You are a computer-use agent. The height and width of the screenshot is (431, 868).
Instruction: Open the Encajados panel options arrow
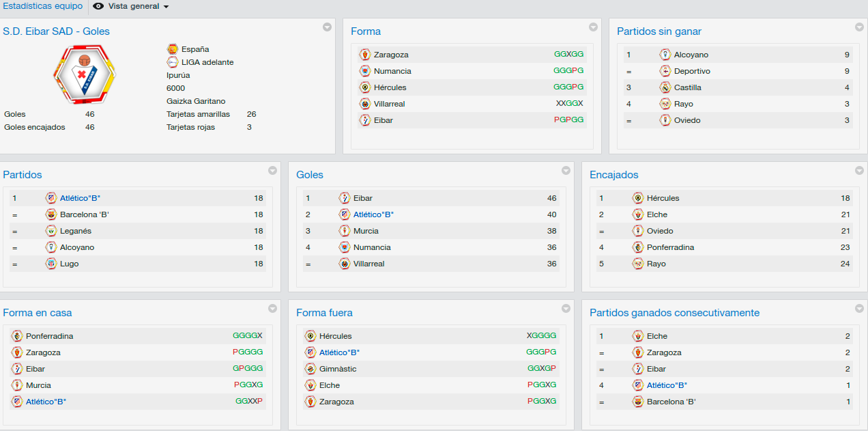859,171
